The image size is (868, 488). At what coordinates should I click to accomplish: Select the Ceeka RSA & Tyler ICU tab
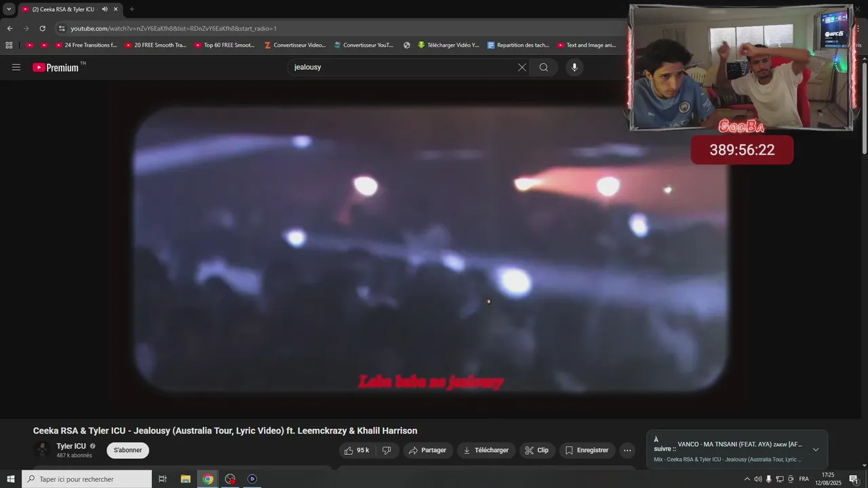[70, 9]
